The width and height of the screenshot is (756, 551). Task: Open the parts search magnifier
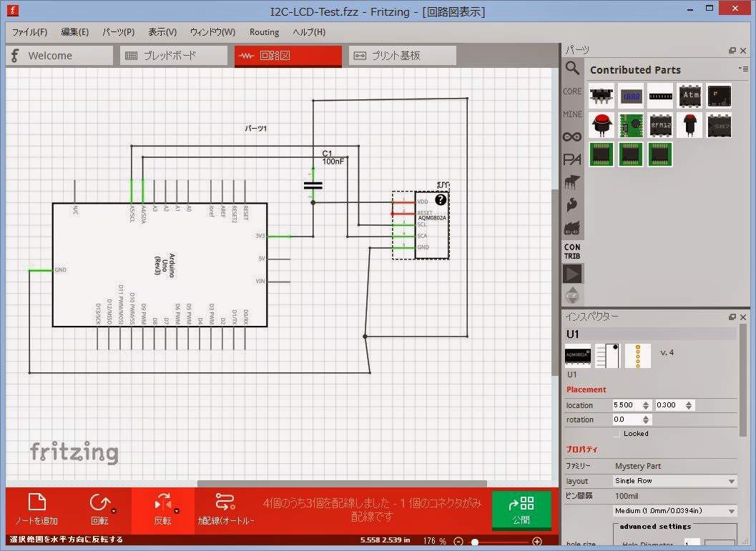coord(572,68)
